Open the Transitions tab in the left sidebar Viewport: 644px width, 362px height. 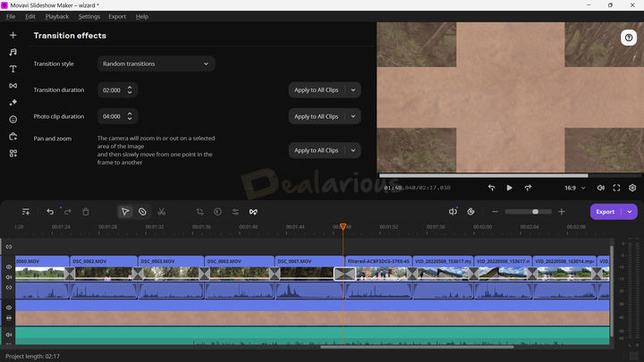[13, 86]
